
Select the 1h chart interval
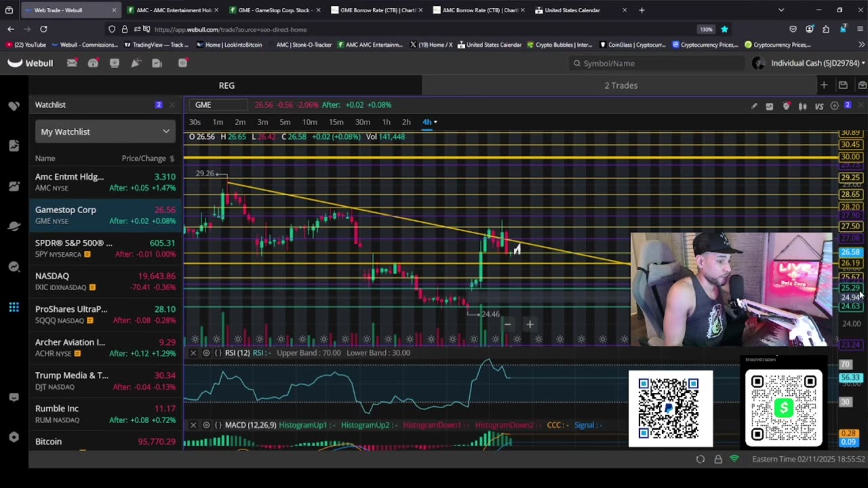[386, 122]
